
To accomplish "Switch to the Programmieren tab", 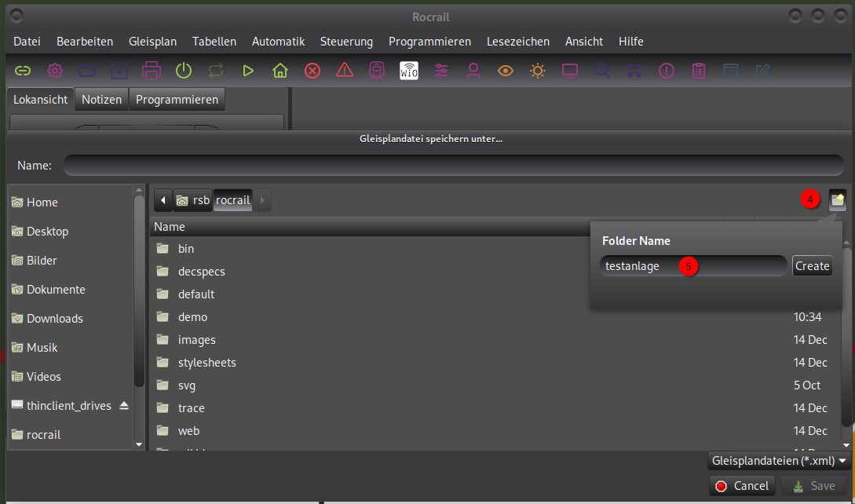I will click(177, 100).
